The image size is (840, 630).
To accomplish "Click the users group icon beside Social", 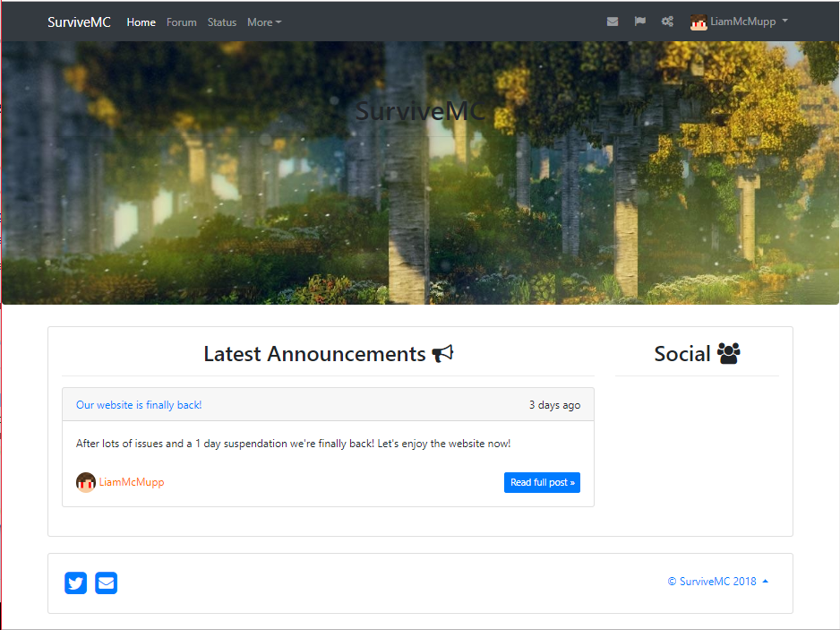I will coord(729,353).
